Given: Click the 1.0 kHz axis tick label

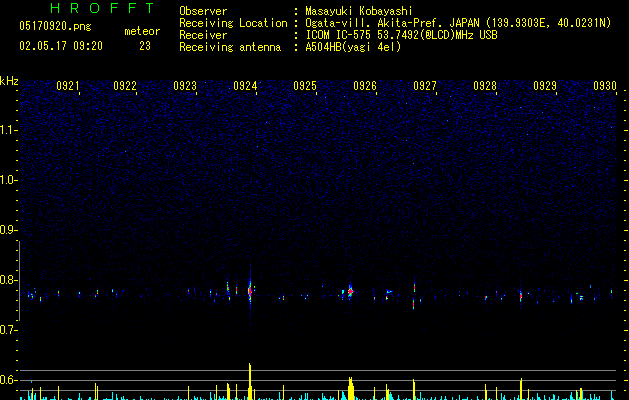Looking at the screenshot, I should pos(9,180).
